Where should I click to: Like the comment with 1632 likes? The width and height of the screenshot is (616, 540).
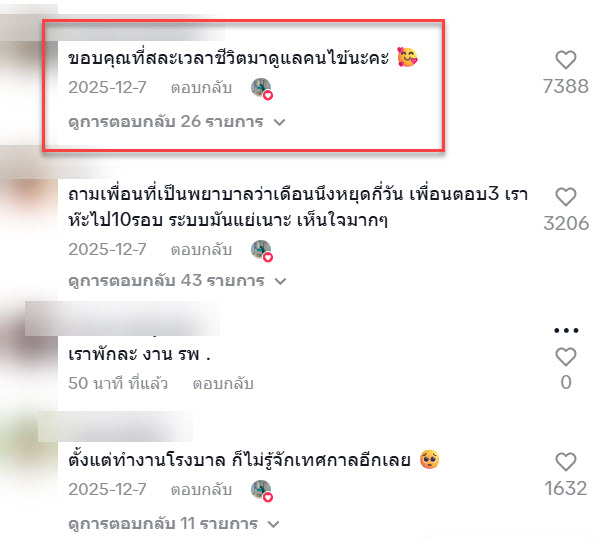coord(565,462)
